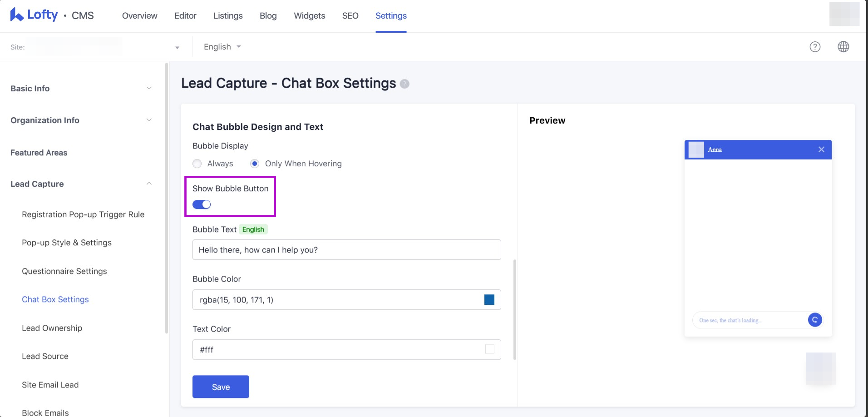Toggle the Show Bubble Button switch

pos(202,204)
